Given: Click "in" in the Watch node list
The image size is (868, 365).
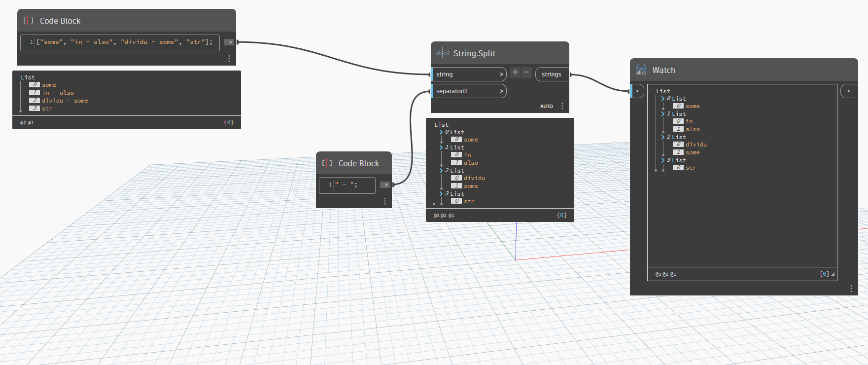Looking at the screenshot, I should point(689,121).
